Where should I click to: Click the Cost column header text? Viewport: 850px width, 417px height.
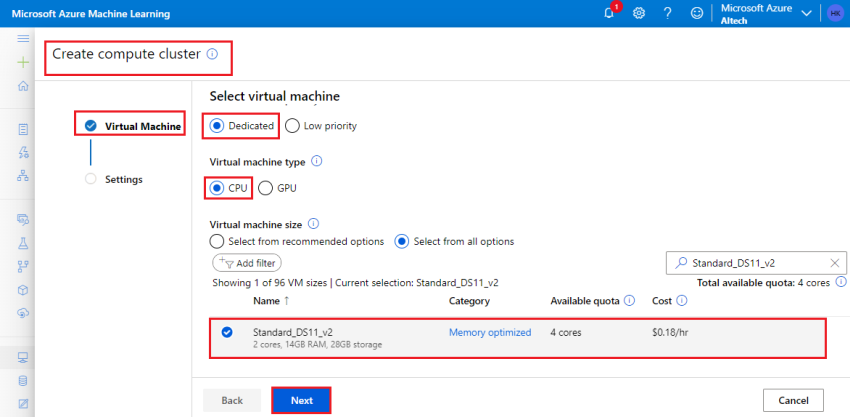click(661, 300)
